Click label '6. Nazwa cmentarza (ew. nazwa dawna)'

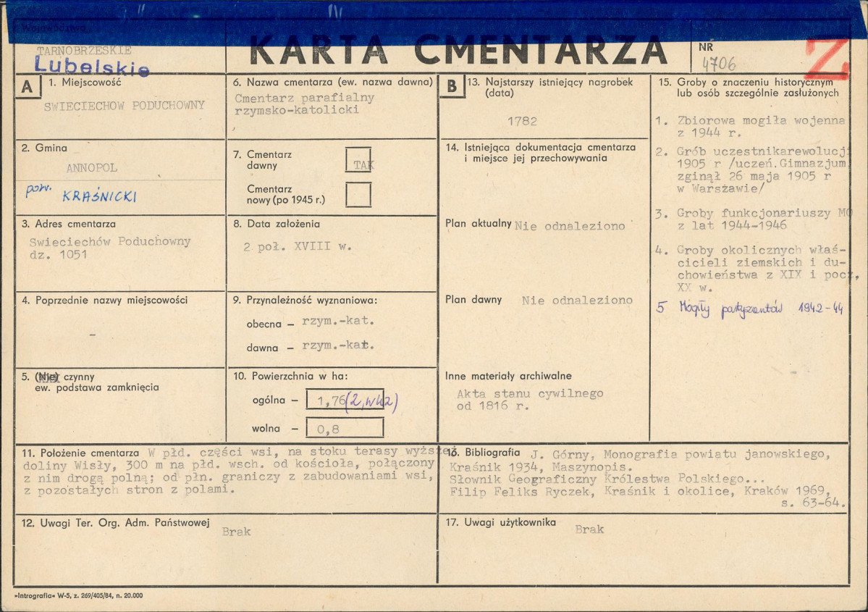333,82
